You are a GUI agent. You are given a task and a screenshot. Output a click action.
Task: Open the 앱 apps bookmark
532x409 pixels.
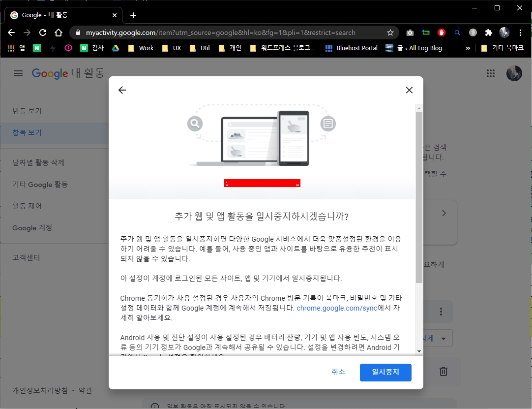pos(17,48)
